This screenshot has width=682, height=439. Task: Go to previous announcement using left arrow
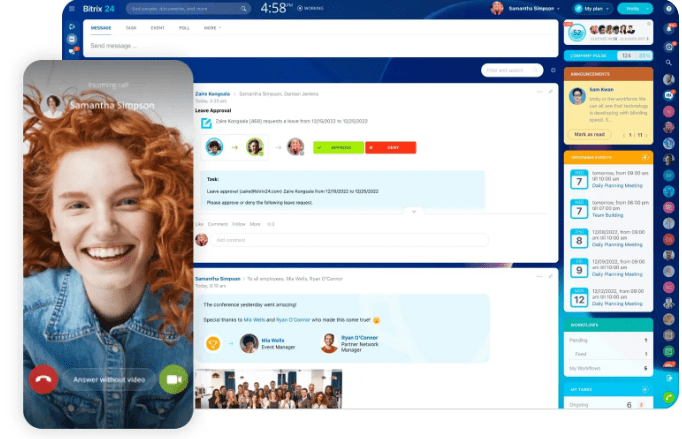pyautogui.click(x=624, y=135)
